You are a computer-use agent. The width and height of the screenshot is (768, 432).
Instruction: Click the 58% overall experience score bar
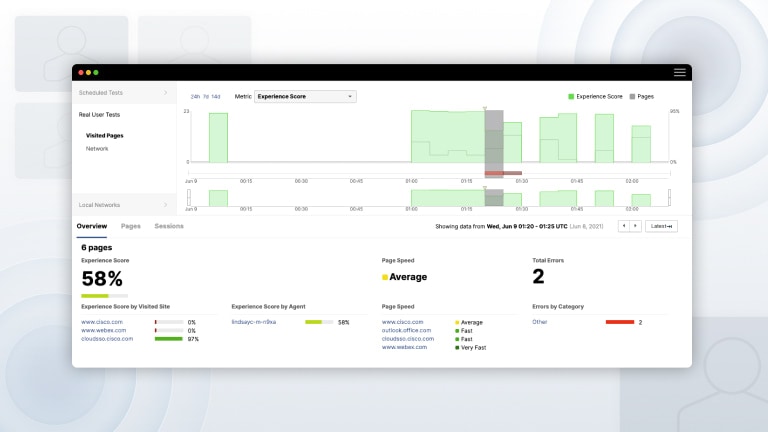104,296
